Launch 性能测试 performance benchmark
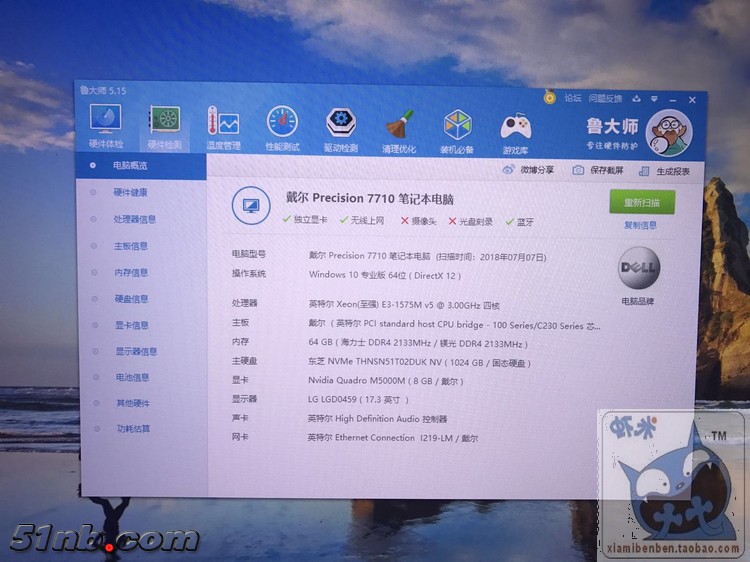This screenshot has width=750, height=562. (x=282, y=128)
